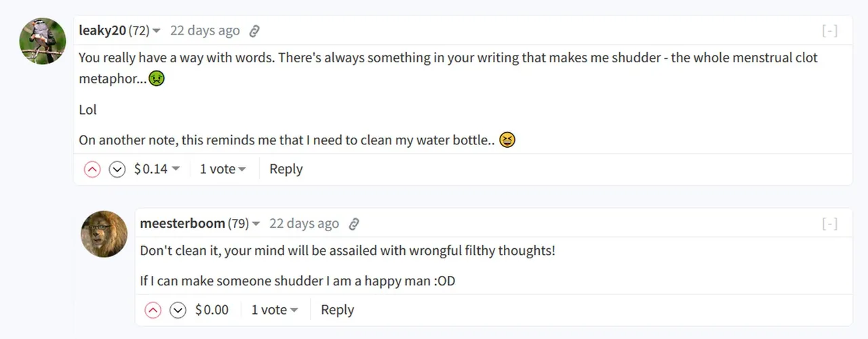
Task: Reply to leaky20's comment
Action: [286, 169]
